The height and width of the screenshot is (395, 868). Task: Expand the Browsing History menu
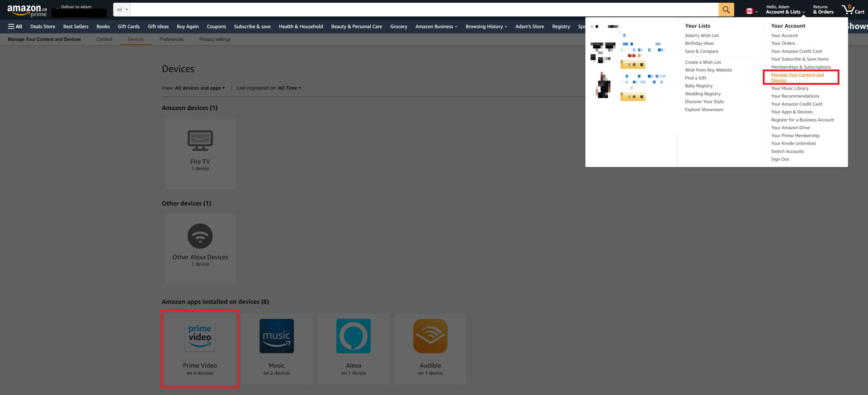tap(486, 27)
